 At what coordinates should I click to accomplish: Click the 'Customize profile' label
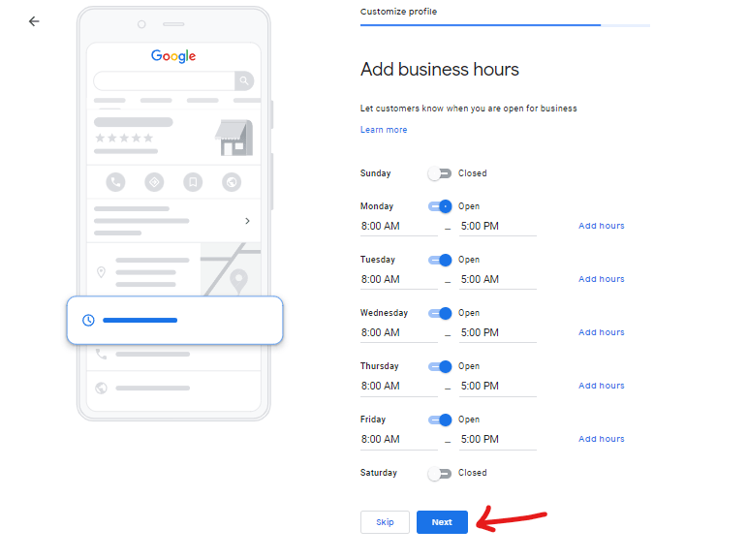click(398, 12)
